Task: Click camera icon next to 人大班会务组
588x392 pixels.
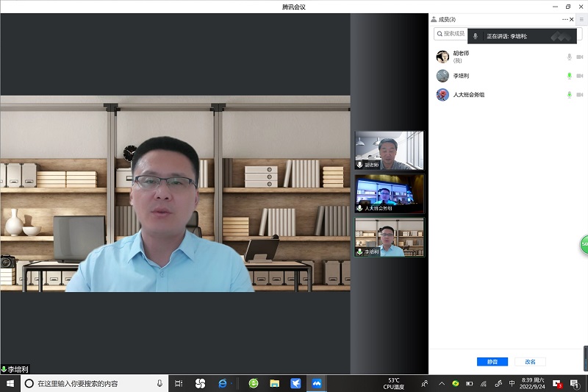Action: coord(579,95)
